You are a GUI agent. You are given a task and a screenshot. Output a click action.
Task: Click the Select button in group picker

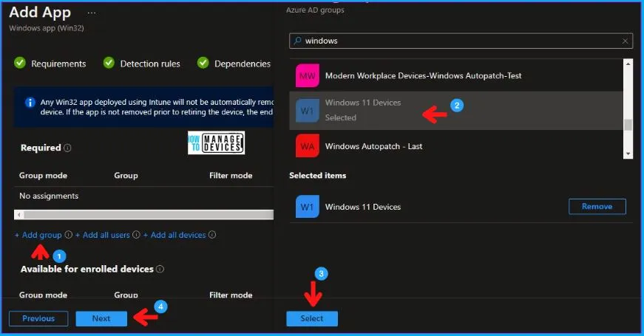click(312, 318)
